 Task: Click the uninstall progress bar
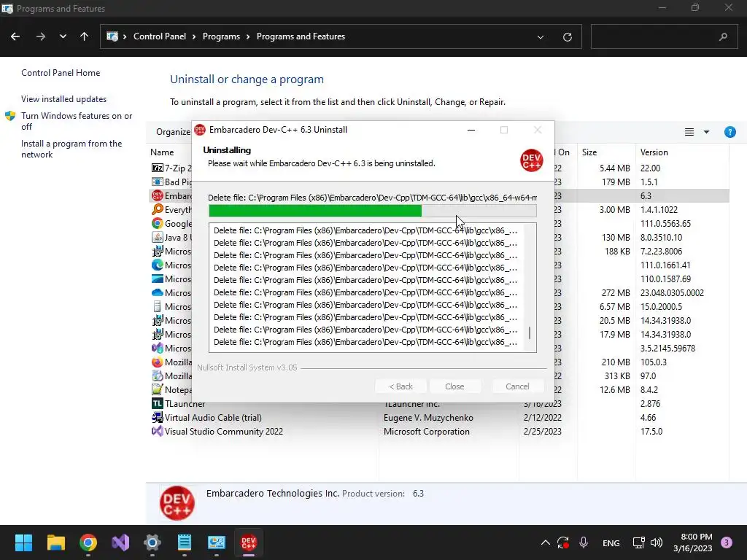point(373,211)
